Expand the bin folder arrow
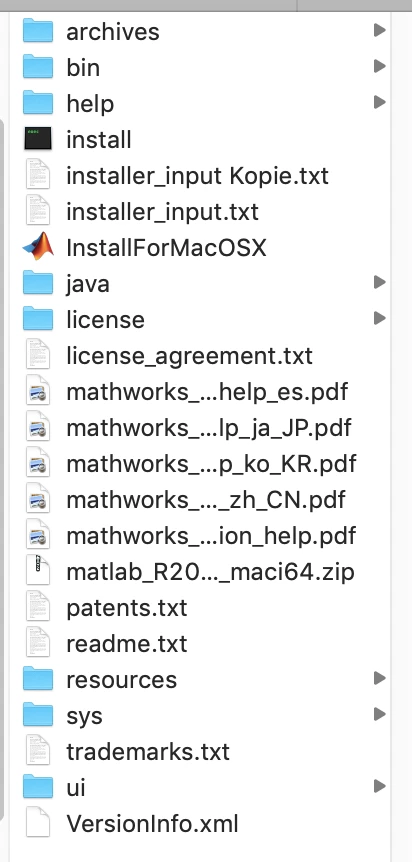 [x=379, y=67]
